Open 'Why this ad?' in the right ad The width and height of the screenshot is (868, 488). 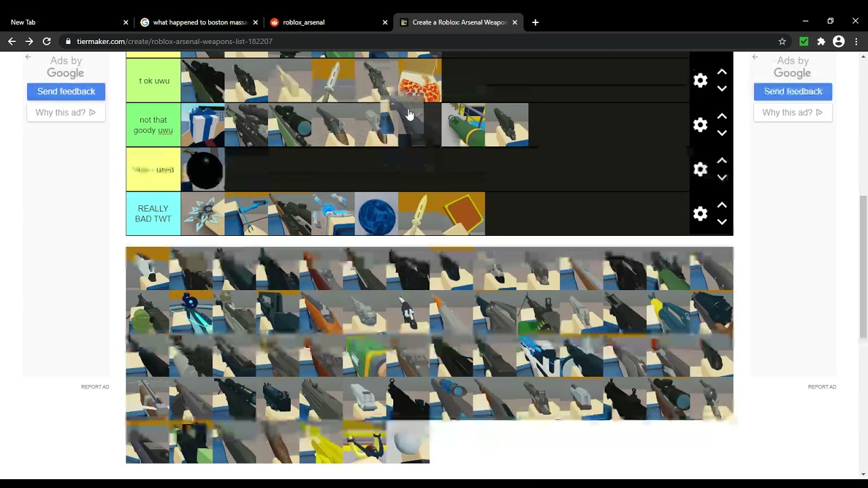(x=793, y=113)
